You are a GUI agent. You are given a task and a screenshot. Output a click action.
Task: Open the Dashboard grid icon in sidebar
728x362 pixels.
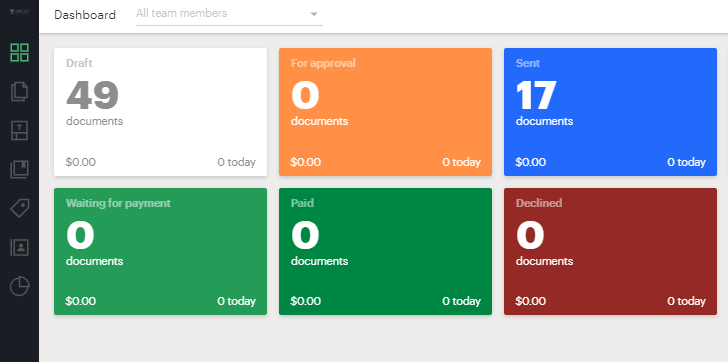pos(20,52)
